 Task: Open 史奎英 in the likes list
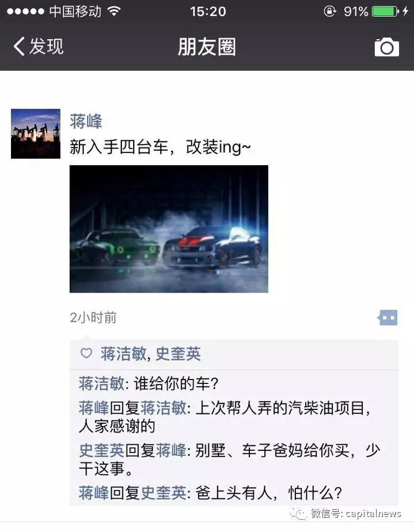178,354
